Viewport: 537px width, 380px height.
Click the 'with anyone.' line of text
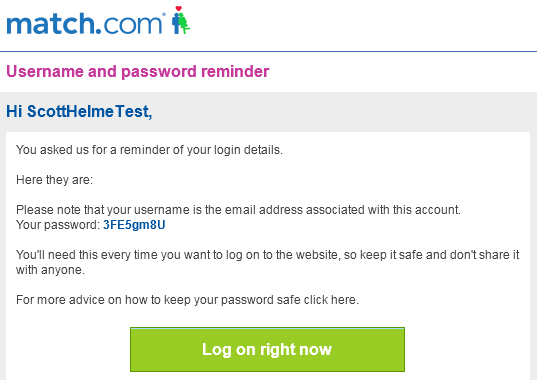point(50,270)
